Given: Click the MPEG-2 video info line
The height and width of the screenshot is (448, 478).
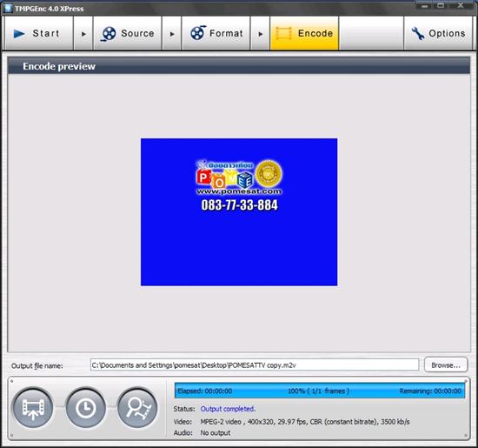Looking at the screenshot, I should 305,422.
